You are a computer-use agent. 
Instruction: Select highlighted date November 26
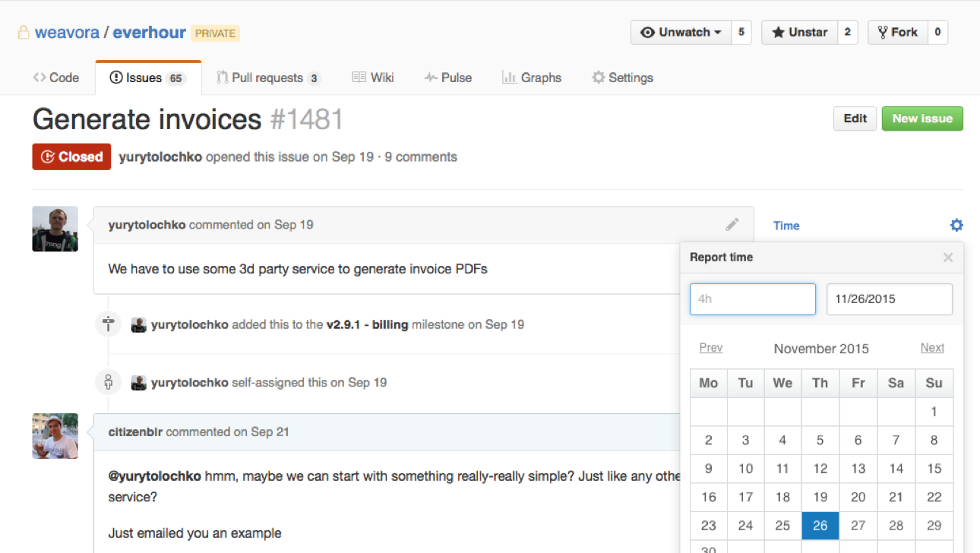click(x=820, y=526)
